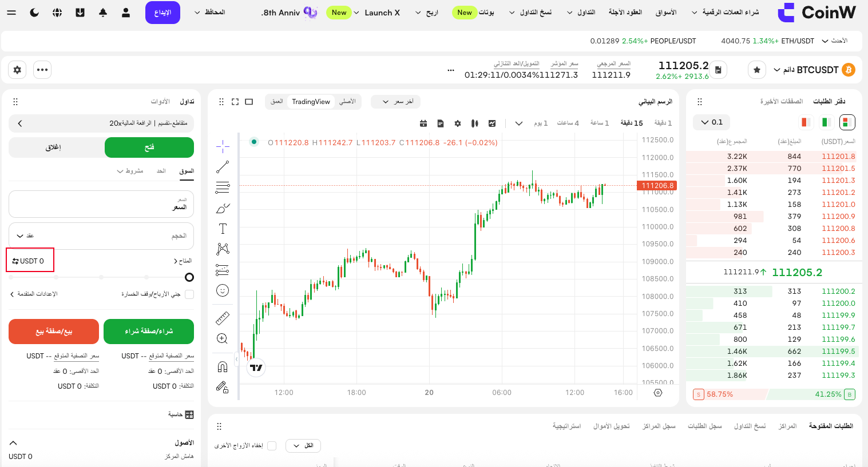
Task: Open user profile icon
Action: (126, 13)
